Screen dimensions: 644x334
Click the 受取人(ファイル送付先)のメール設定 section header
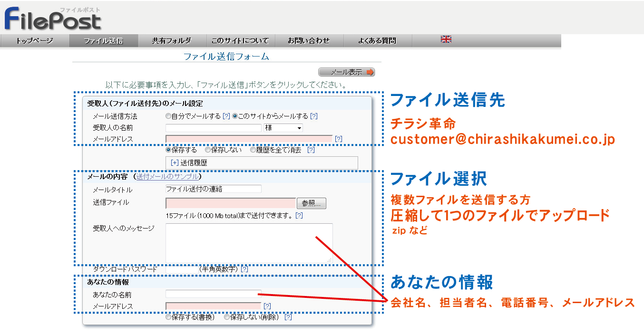(145, 103)
